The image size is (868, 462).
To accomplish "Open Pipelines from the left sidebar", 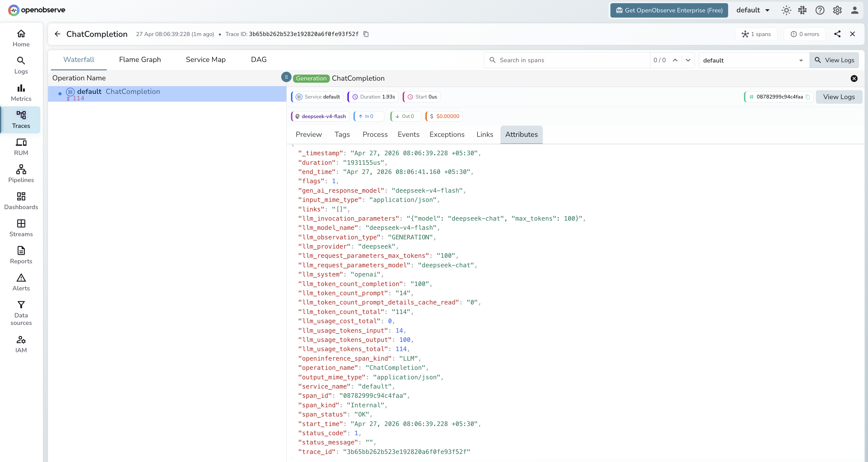I will pyautogui.click(x=21, y=173).
